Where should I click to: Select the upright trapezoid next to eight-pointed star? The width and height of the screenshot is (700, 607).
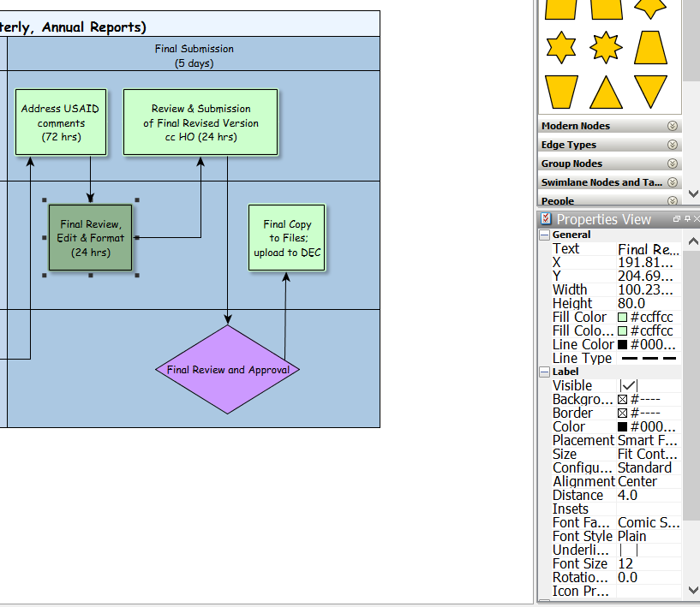pos(651,46)
